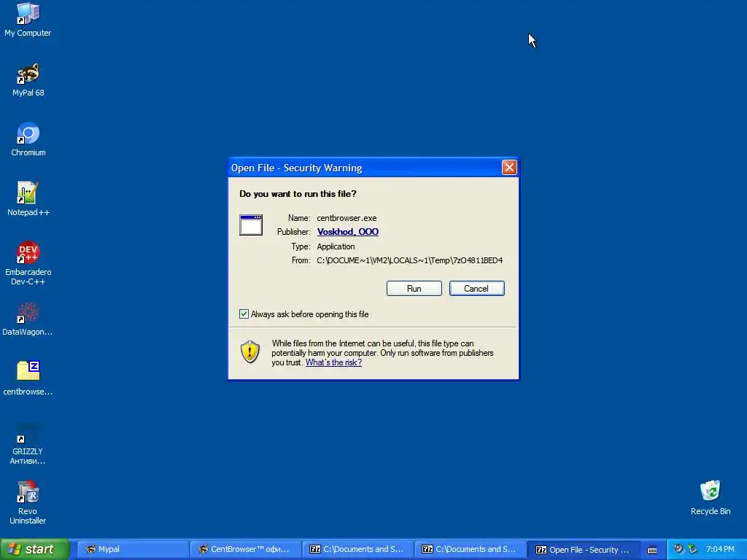The width and height of the screenshot is (747, 560).
Task: Switch to first 7-Zip C:\Documents taskbar item
Action: tap(357, 549)
